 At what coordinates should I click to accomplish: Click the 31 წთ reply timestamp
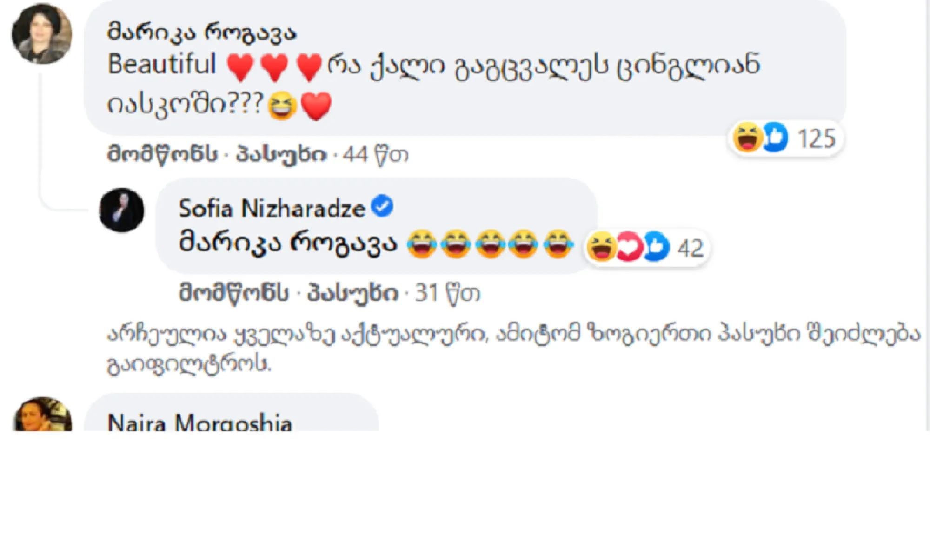447,293
